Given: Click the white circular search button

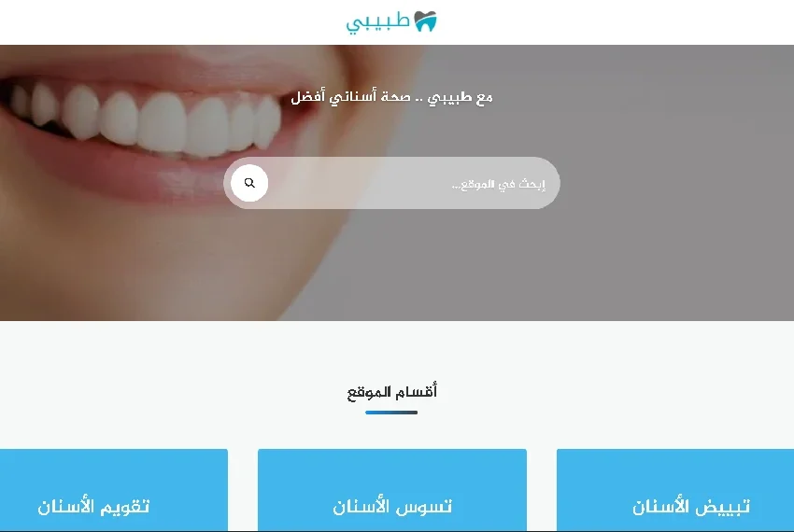Looking at the screenshot, I should pyautogui.click(x=249, y=183).
